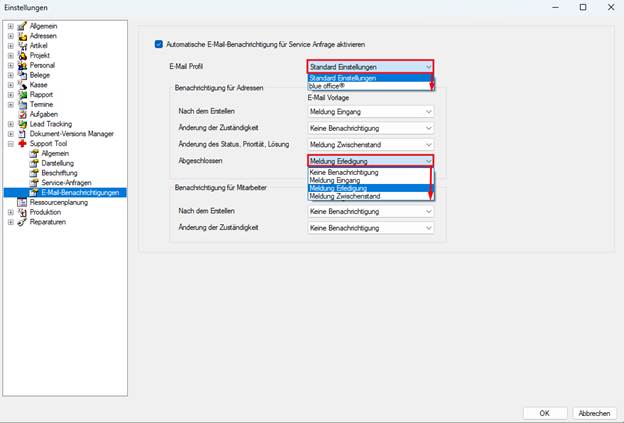Viewport: 624px width, 423px height.
Task: Expand the Produktion tree node
Action: 11,212
